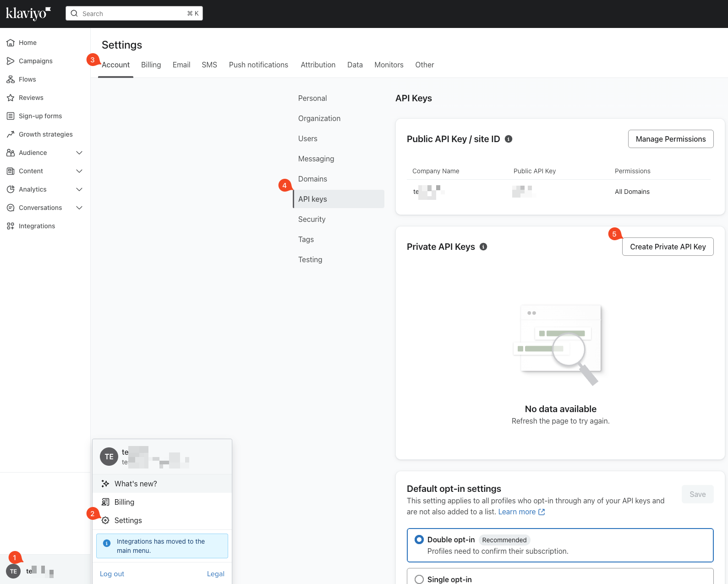Expand the Analytics section chevron
The image size is (728, 584).
tap(79, 189)
